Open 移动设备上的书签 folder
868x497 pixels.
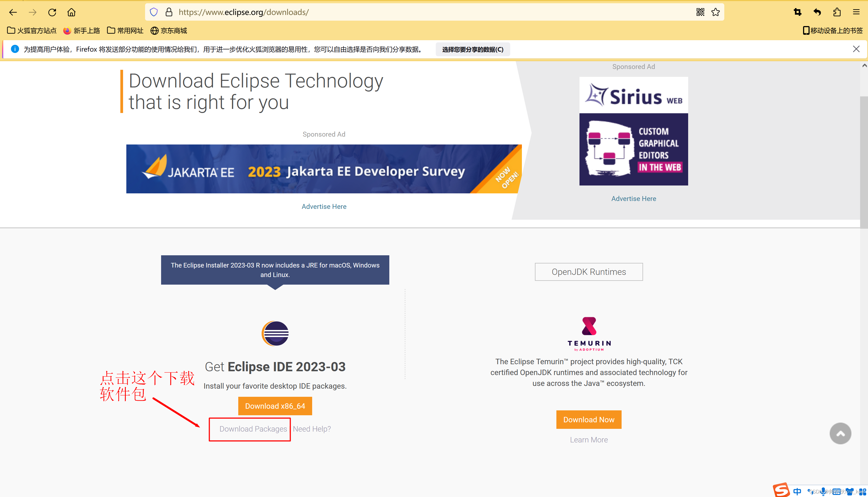coord(832,31)
